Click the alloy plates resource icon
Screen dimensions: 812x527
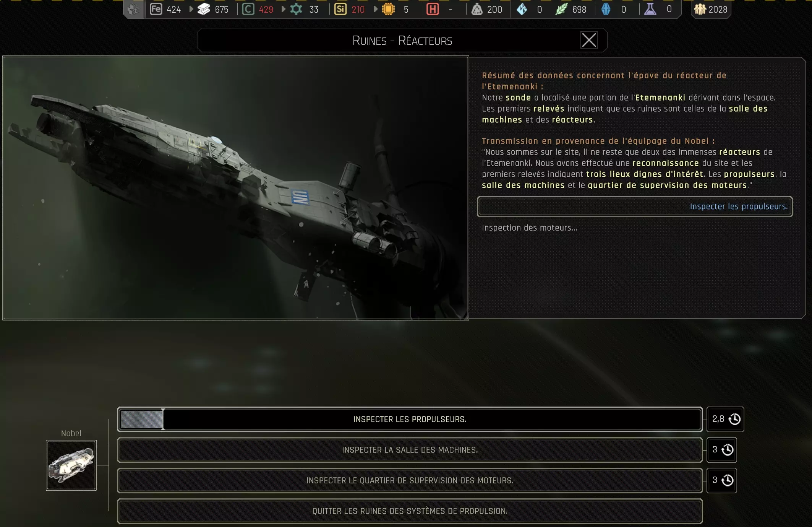pyautogui.click(x=204, y=9)
